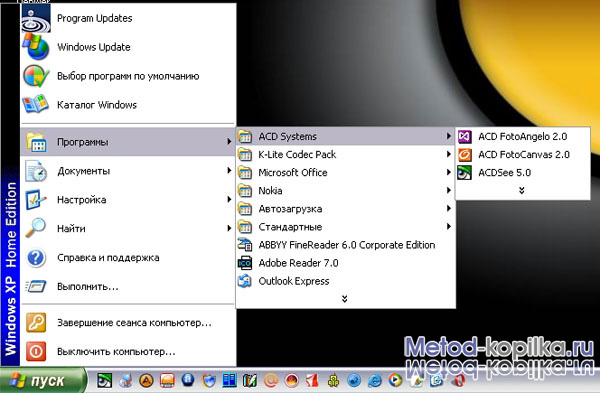Click the Internet Explorer quick launch icon
The width and height of the screenshot is (600, 393).
coord(375,380)
